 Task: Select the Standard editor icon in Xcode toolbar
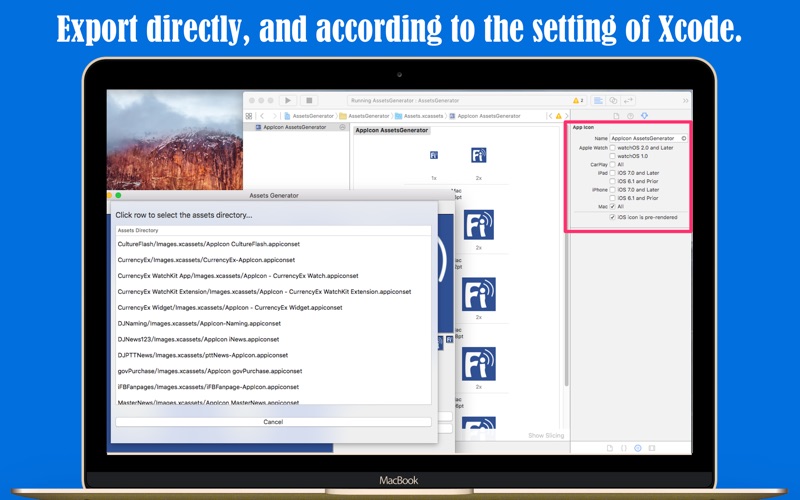[598, 101]
